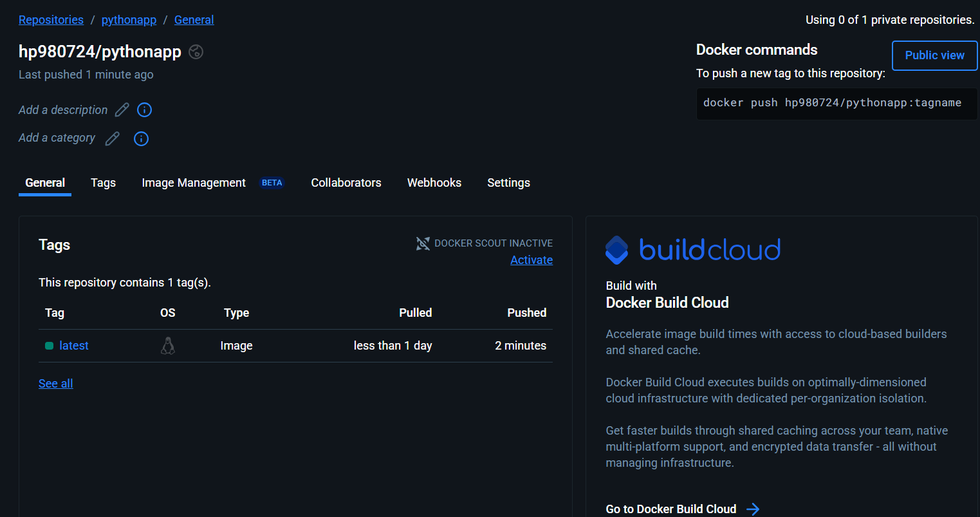Click See all tags link
Viewport: 980px width, 517px height.
pos(55,384)
